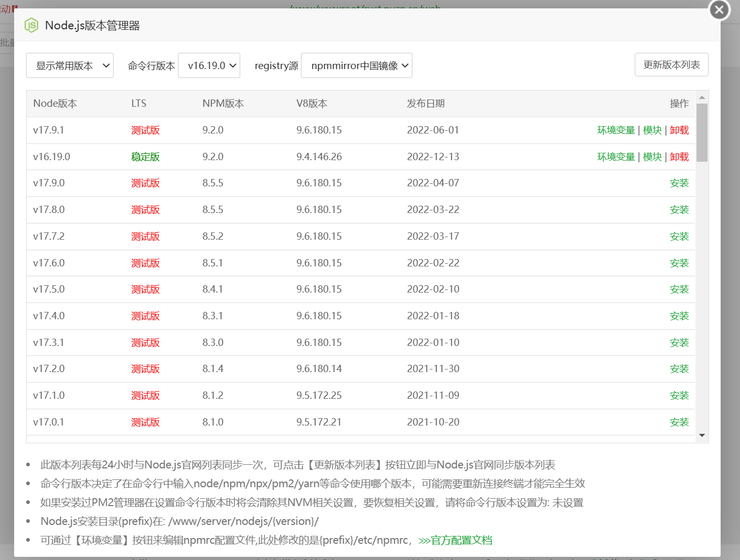Click the version table scrollbar thumb
Image resolution: width=740 pixels, height=560 pixels.
tap(702, 132)
